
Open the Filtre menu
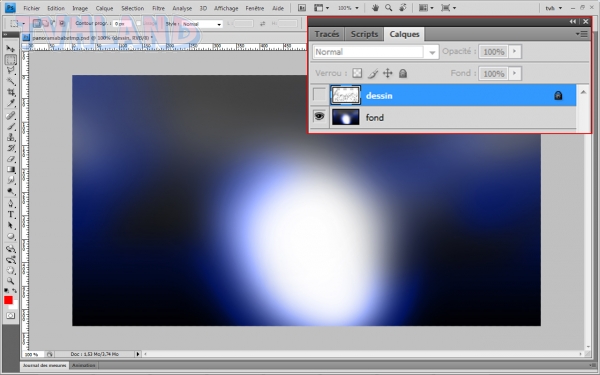click(x=158, y=8)
